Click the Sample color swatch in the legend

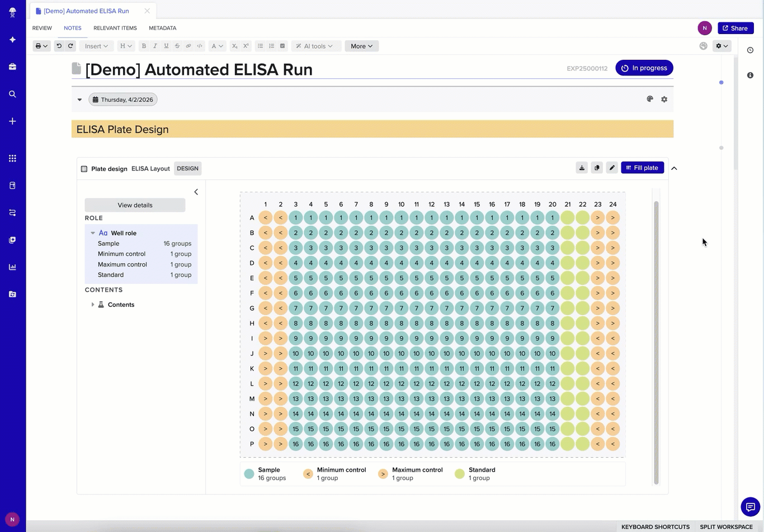pyautogui.click(x=248, y=473)
